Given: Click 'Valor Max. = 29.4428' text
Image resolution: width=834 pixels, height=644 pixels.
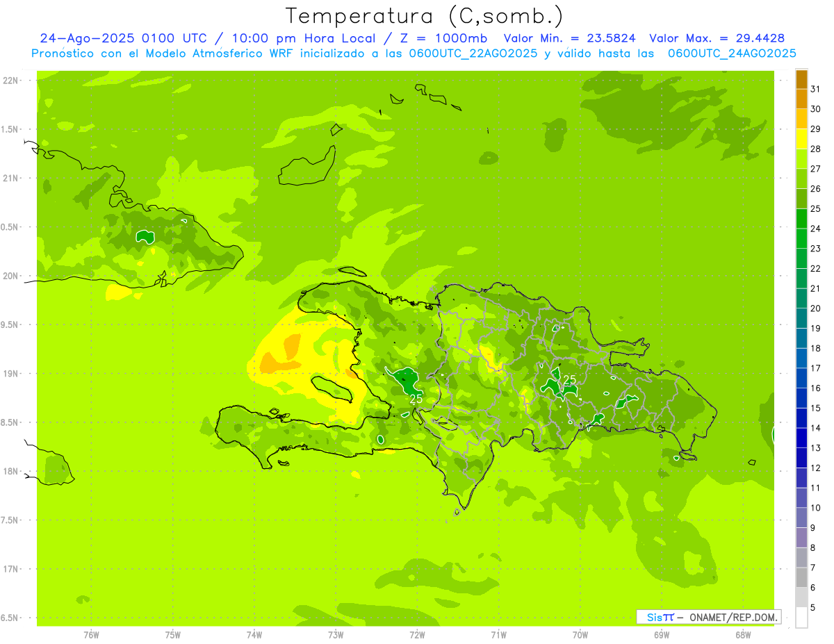Looking at the screenshot, I should [x=716, y=38].
